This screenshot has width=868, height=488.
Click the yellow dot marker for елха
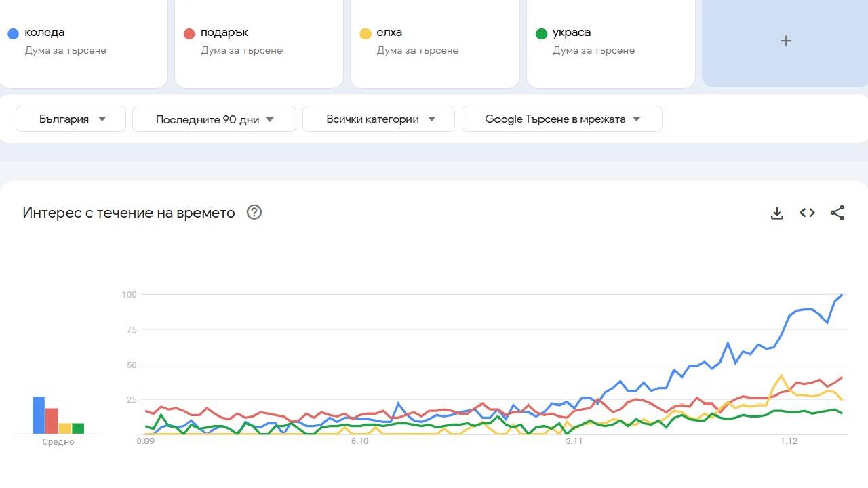[x=365, y=33]
